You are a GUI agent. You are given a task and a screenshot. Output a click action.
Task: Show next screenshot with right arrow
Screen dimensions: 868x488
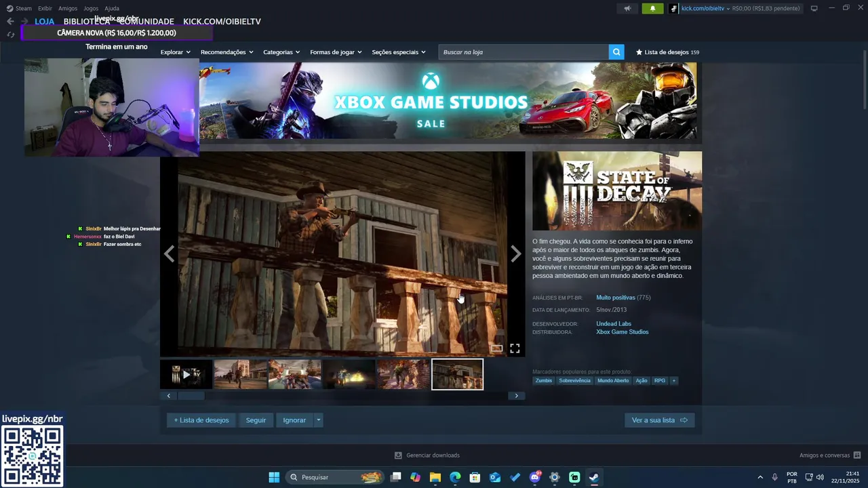515,254
